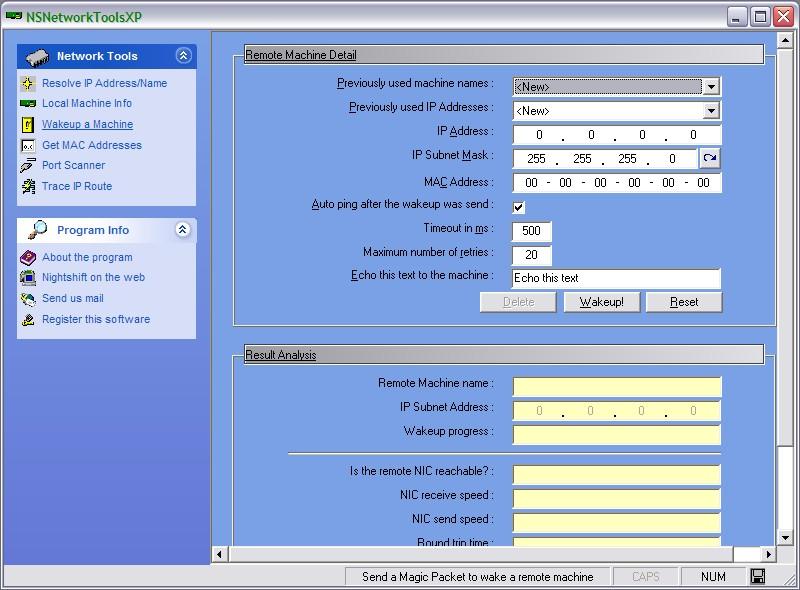Click the Result Analysis header
This screenshot has width=800, height=590.
coord(504,355)
